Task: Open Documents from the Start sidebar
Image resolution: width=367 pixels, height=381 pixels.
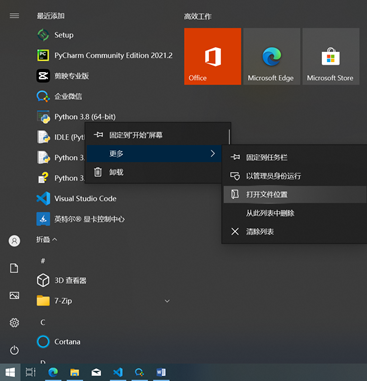Action: [x=14, y=268]
